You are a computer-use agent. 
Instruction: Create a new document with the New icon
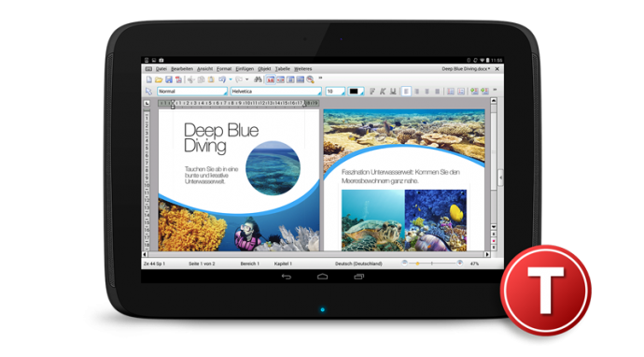click(x=149, y=79)
